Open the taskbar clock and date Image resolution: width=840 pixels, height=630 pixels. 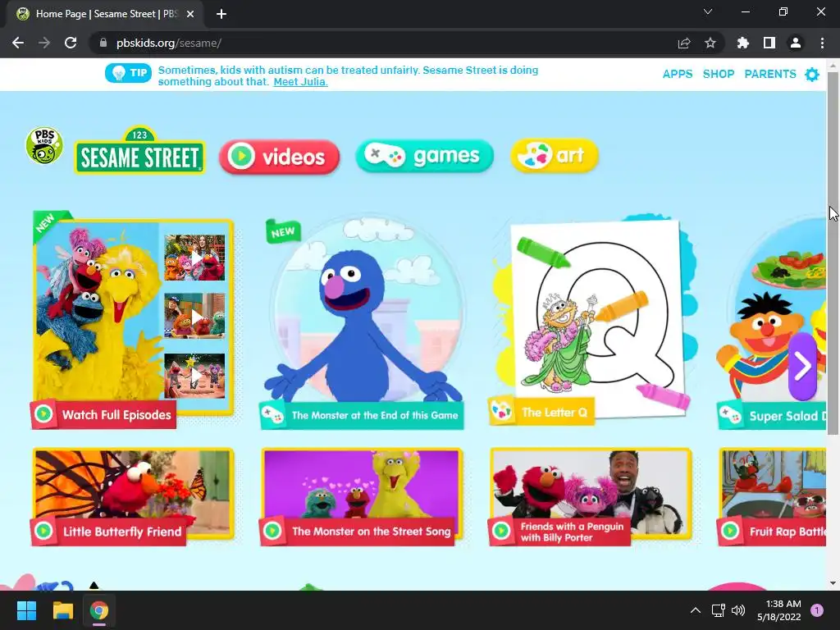pos(779,610)
